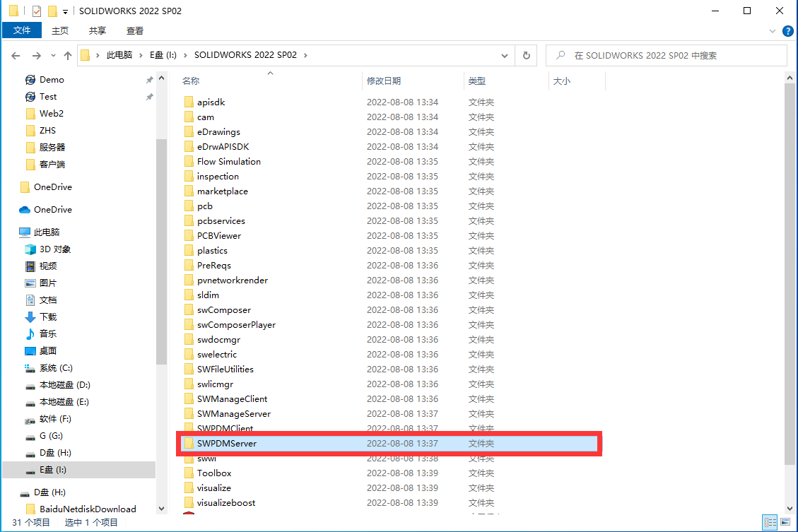Expand the ribbon with the chevron
The width and height of the screenshot is (798, 532).
[773, 31]
